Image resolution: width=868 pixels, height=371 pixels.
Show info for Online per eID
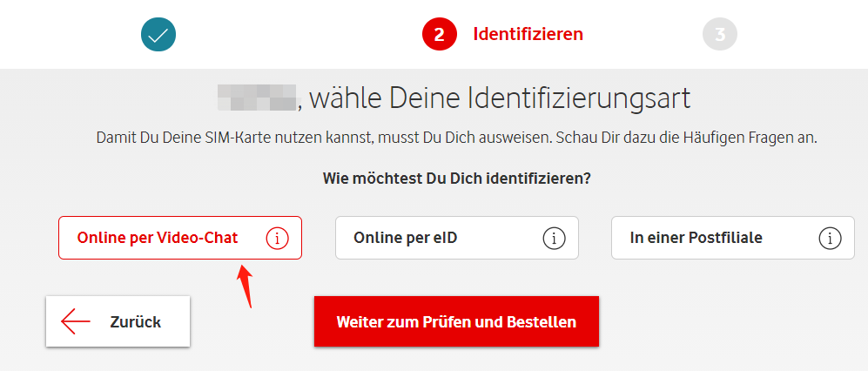[x=554, y=238]
